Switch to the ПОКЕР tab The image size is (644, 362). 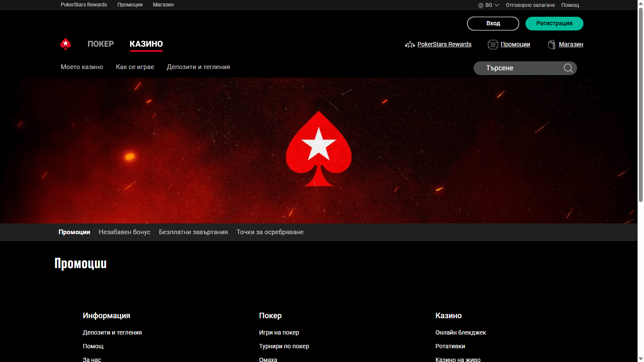100,44
